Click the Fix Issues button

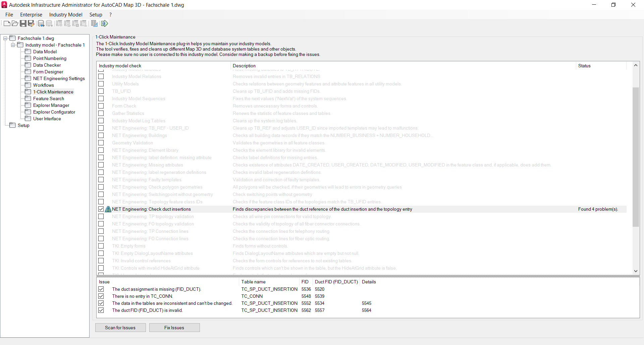coord(174,328)
